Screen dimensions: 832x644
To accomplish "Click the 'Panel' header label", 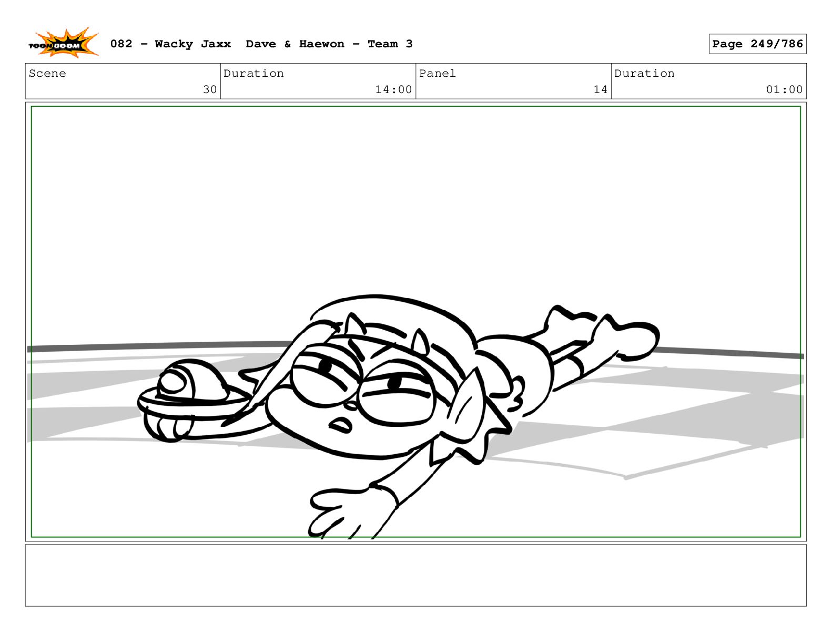I will [437, 74].
